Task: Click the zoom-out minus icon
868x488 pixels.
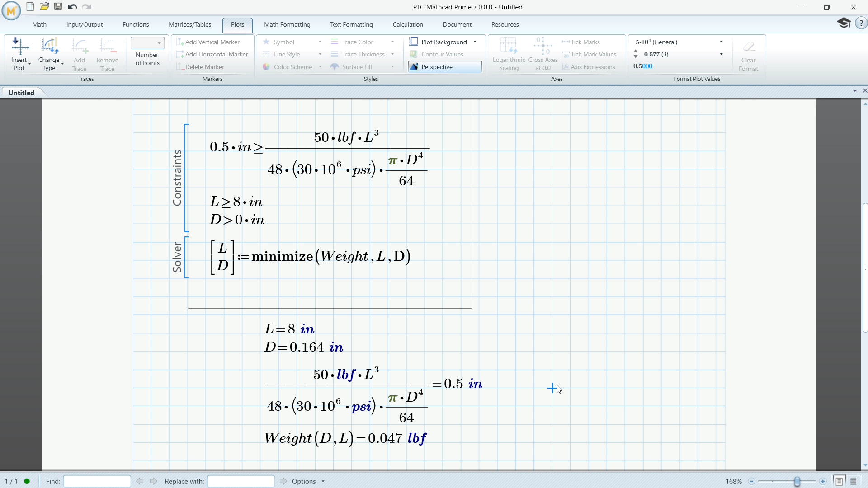Action: [751, 482]
